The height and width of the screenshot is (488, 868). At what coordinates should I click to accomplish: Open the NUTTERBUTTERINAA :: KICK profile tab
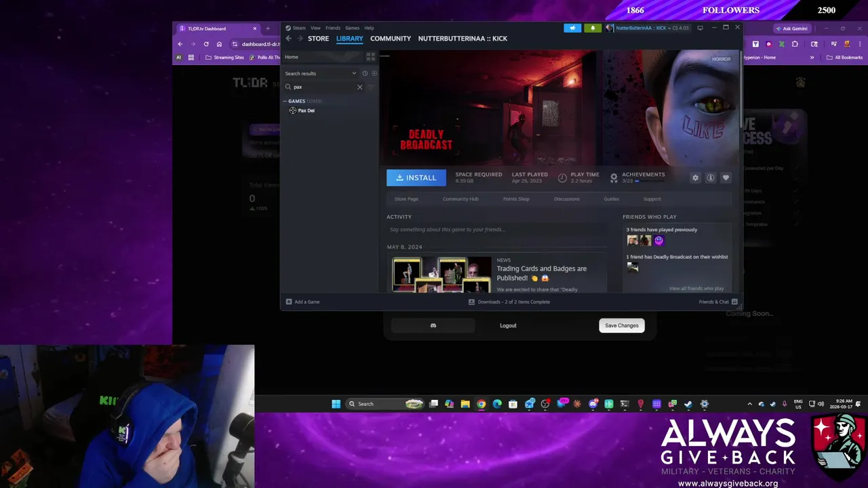(462, 39)
